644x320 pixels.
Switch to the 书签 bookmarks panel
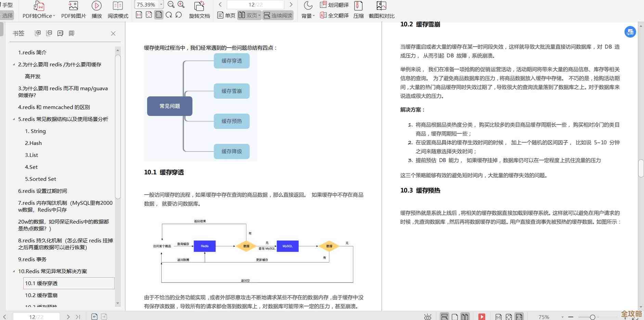click(18, 33)
